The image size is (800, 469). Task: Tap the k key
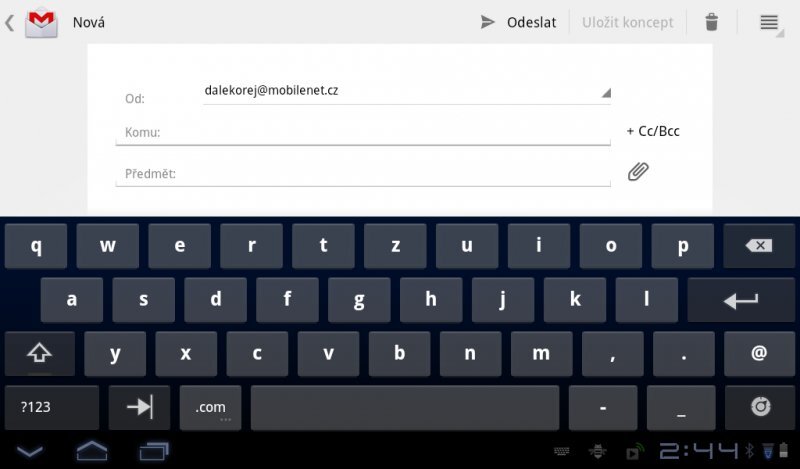575,300
